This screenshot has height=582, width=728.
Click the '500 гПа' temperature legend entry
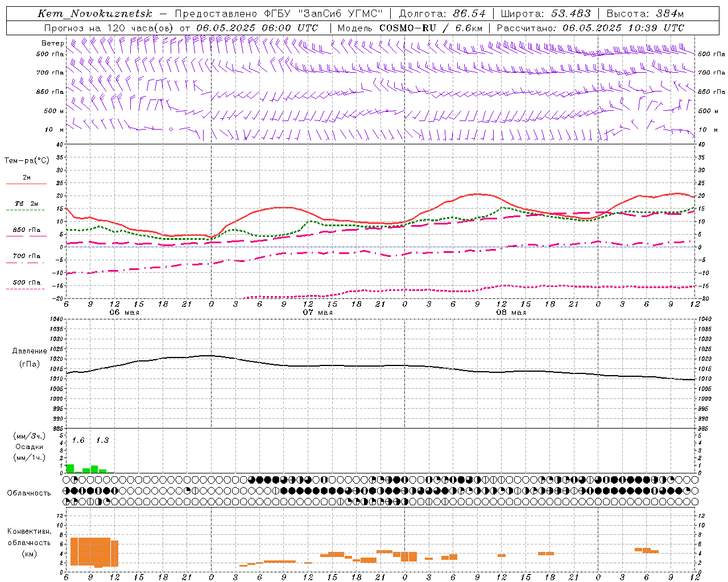click(26, 282)
